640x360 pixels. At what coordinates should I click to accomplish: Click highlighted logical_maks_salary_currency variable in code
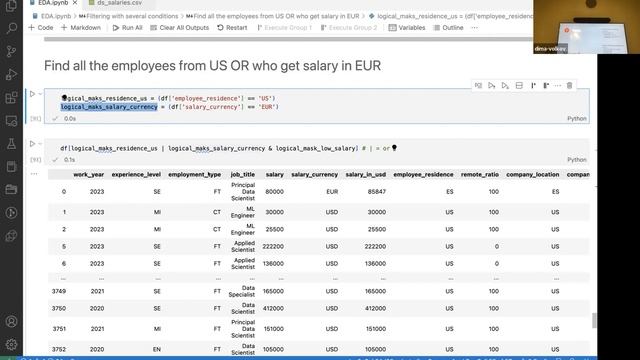[x=109, y=107]
